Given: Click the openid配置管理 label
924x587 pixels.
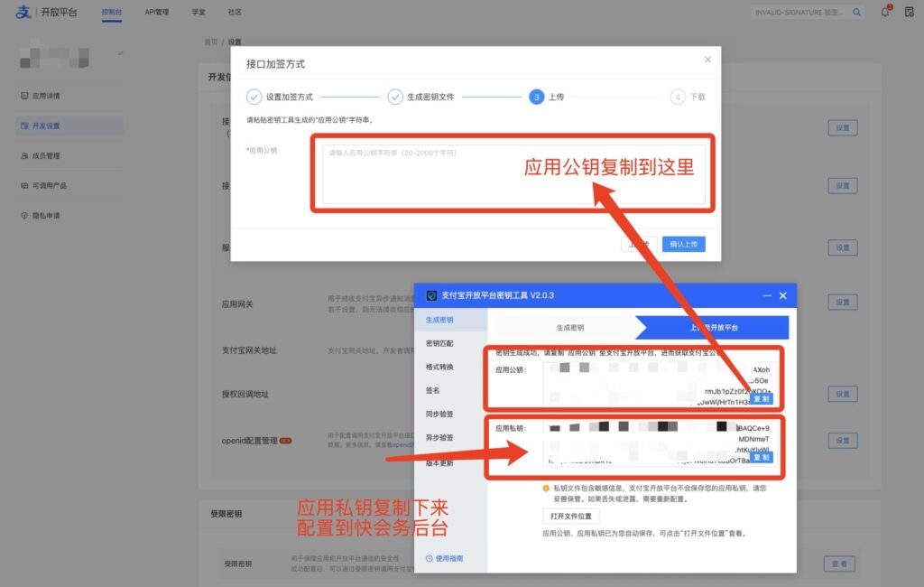Looking at the screenshot, I should pos(249,441).
